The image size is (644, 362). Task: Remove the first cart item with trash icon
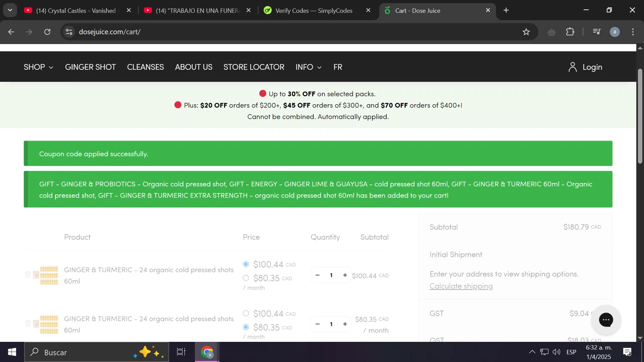[x=27, y=275]
